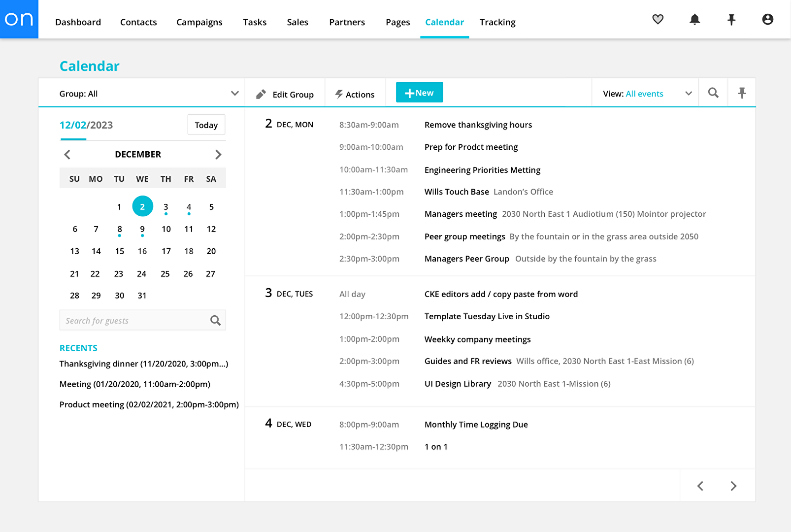
Task: Open the Partners tab
Action: click(347, 22)
